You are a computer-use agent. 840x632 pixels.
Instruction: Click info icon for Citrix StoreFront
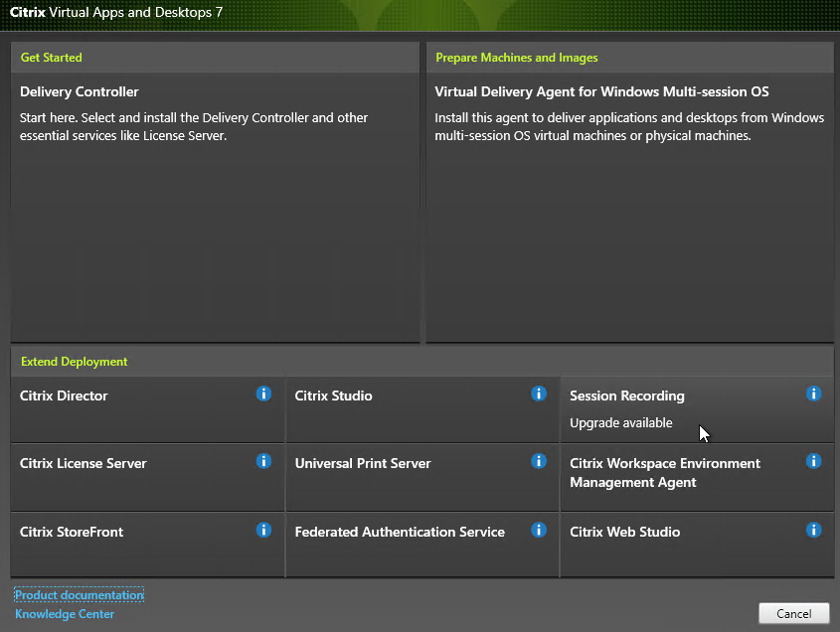click(x=263, y=531)
